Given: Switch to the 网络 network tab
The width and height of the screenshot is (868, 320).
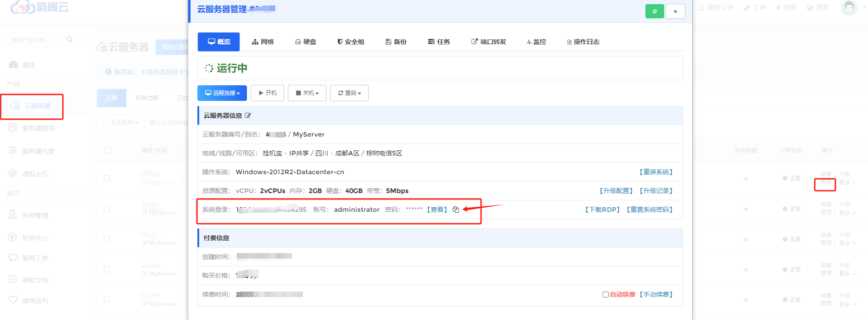Looking at the screenshot, I should tap(263, 42).
